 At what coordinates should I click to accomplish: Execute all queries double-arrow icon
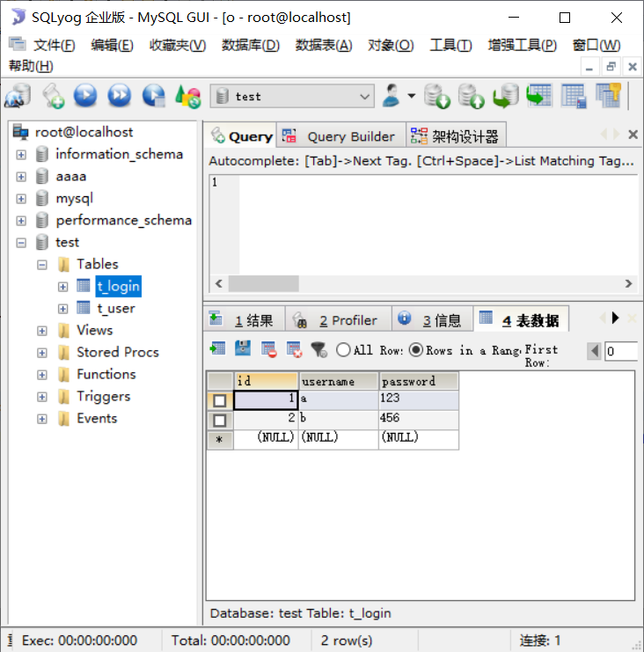pos(120,96)
